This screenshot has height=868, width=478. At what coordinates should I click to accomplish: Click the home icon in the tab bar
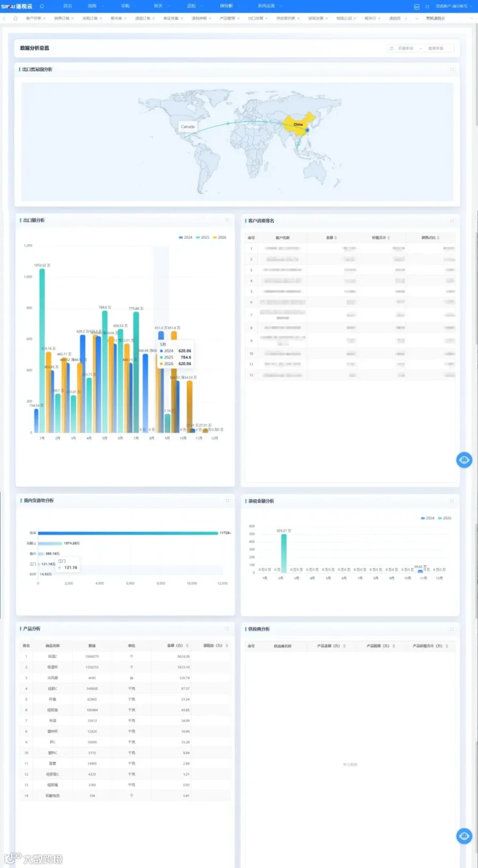coord(15,18)
